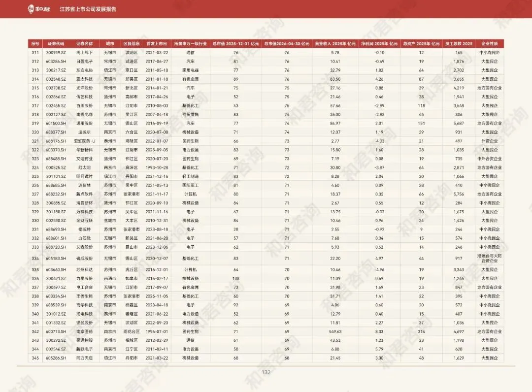Click security code 001332.SZ

(x=56, y=323)
